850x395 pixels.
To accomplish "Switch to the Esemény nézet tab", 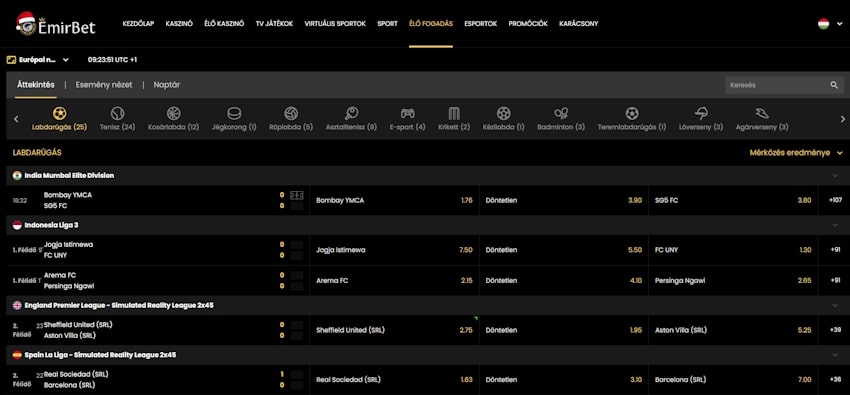I will [104, 85].
